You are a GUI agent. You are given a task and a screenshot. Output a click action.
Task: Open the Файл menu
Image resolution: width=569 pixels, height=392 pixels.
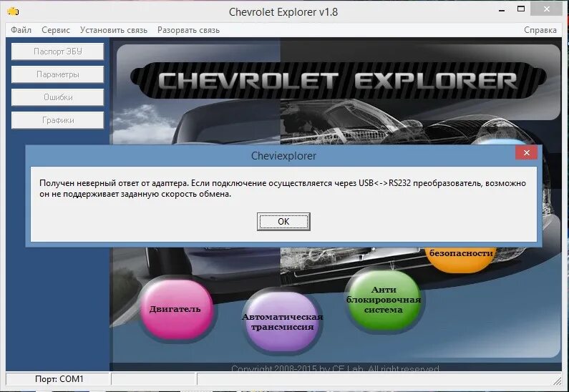point(21,30)
